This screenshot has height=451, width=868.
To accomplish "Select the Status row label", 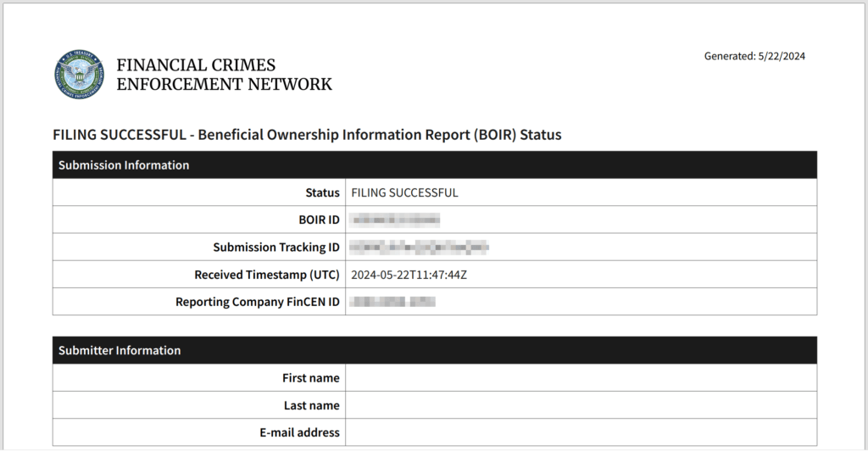I will coord(322,192).
